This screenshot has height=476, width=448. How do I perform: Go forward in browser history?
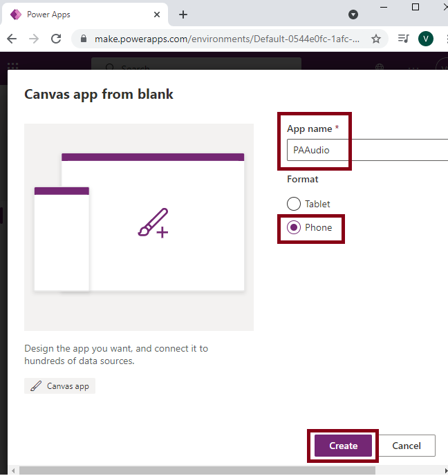click(x=34, y=39)
